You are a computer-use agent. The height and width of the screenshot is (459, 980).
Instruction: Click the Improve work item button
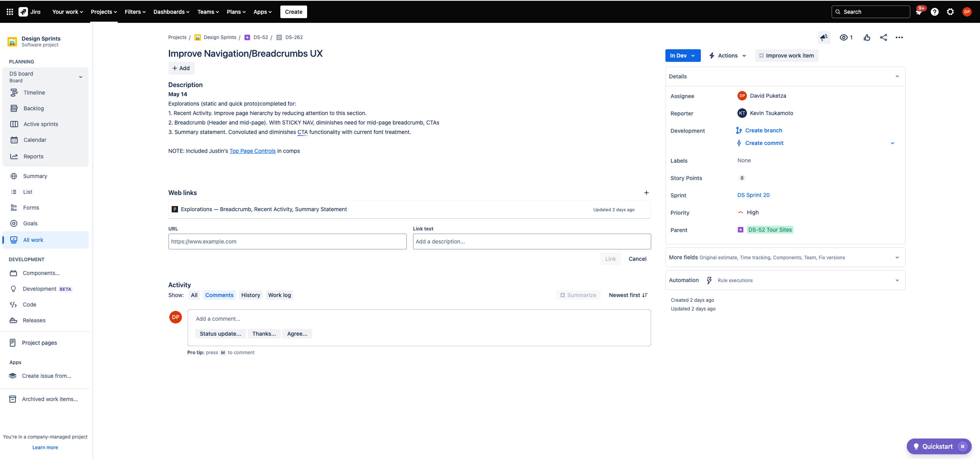[x=786, y=56]
